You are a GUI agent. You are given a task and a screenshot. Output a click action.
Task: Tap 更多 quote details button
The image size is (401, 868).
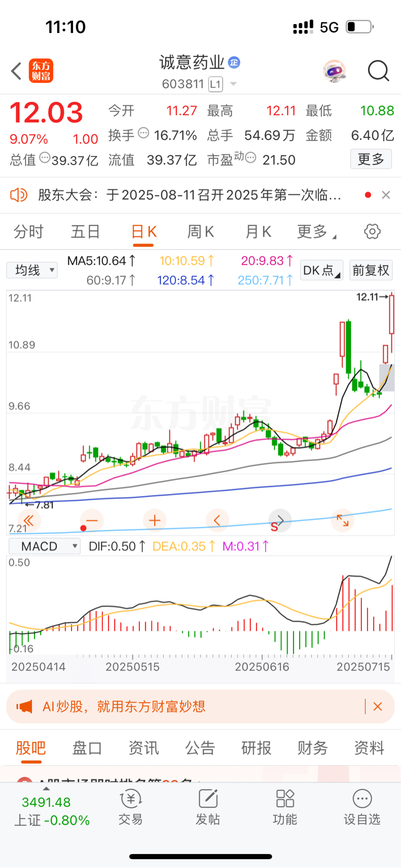[x=371, y=159]
